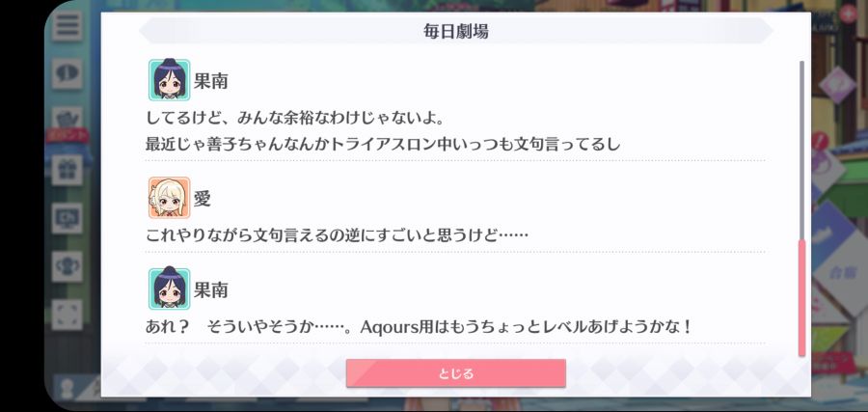Viewport: 868px width, 412px height.
Task: Open the hamburger menu icon
Action: 67,25
